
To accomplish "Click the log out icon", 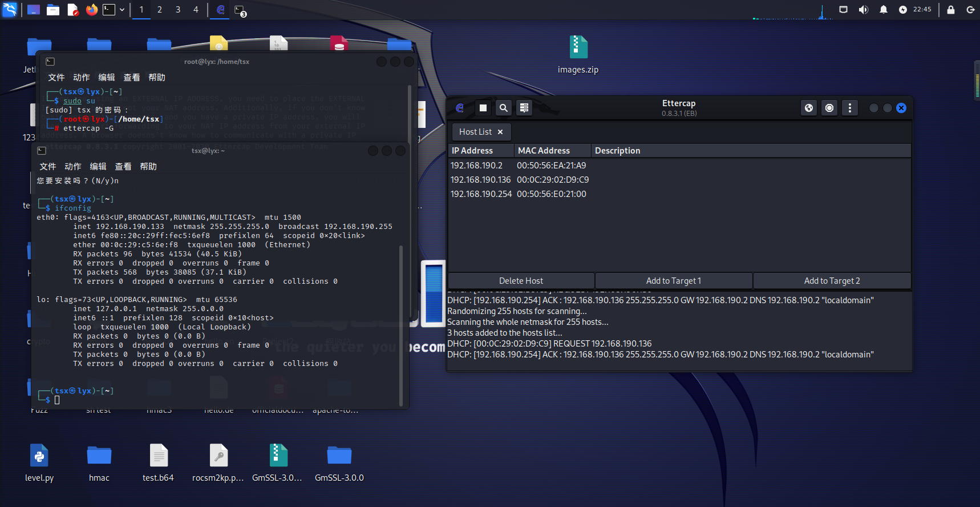I will 970,10.
